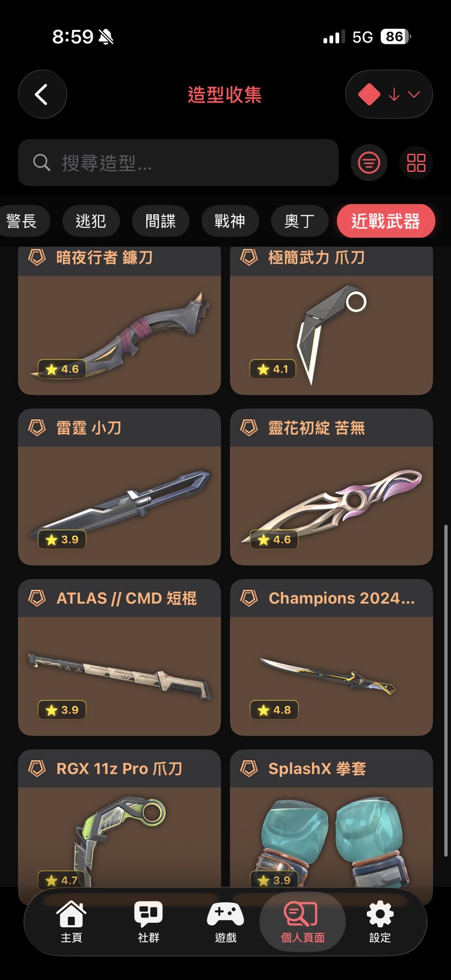
Task: Choose the 間諜 filter chip
Action: pos(161,221)
